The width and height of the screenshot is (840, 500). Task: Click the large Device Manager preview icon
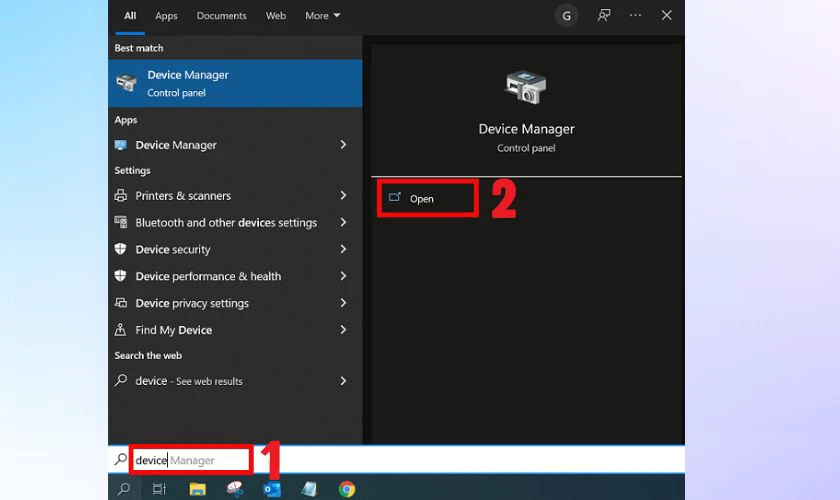526,87
